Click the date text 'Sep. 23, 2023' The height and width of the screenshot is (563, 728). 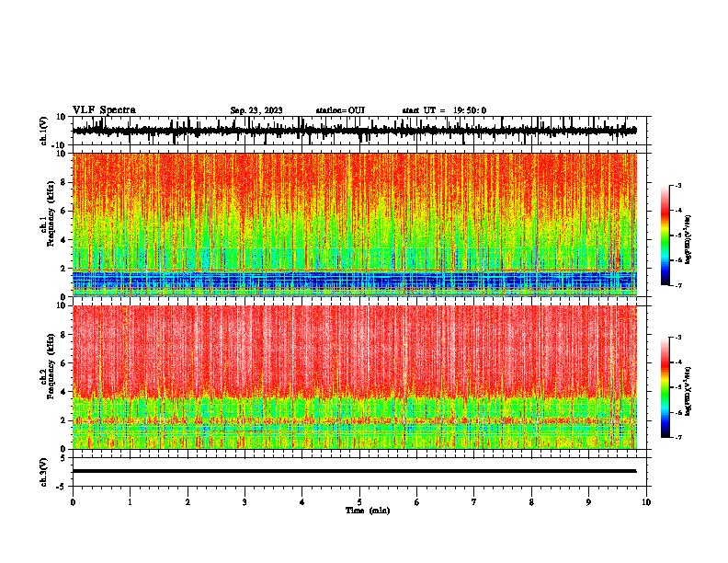coord(256,110)
